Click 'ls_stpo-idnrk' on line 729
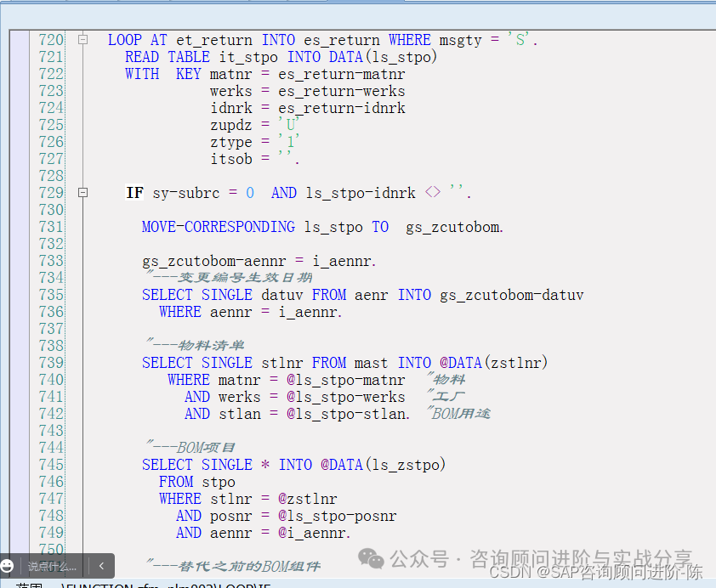716x588 pixels. [x=361, y=193]
